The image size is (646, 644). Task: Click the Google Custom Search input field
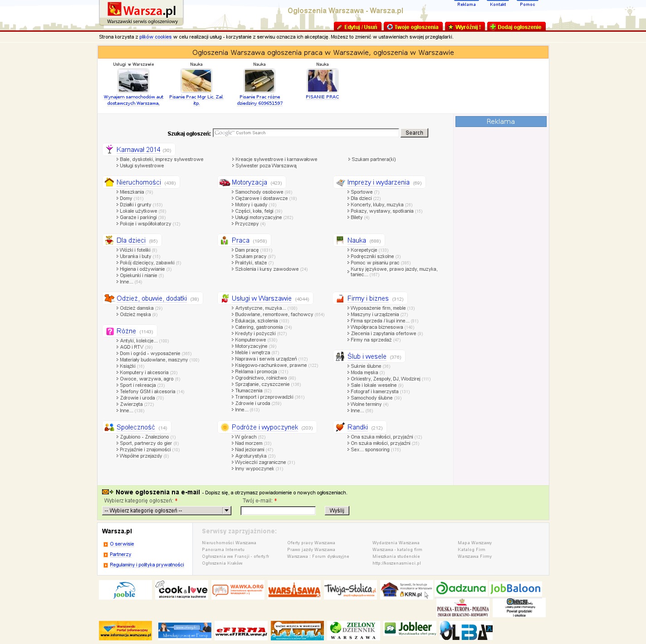click(x=306, y=133)
